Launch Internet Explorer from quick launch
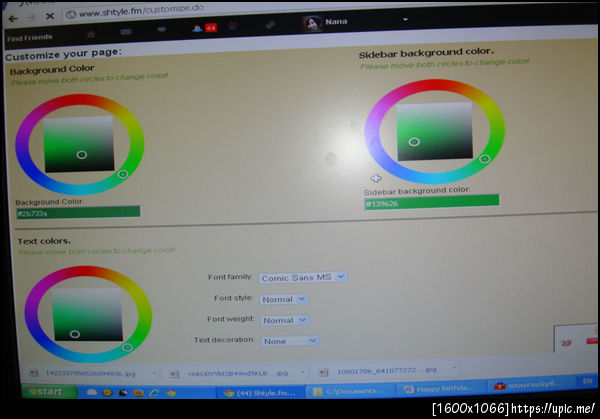Image resolution: width=600 pixels, height=419 pixels. point(155,393)
